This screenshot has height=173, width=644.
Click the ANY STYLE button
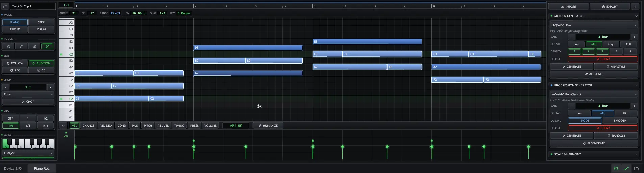pos(616,67)
